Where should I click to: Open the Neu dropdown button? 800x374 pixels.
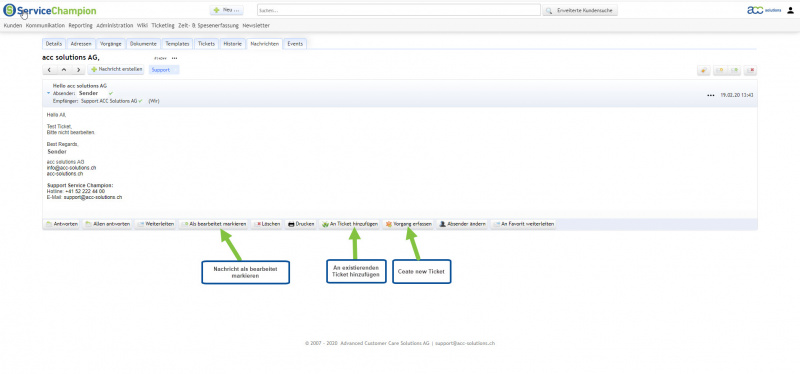227,10
